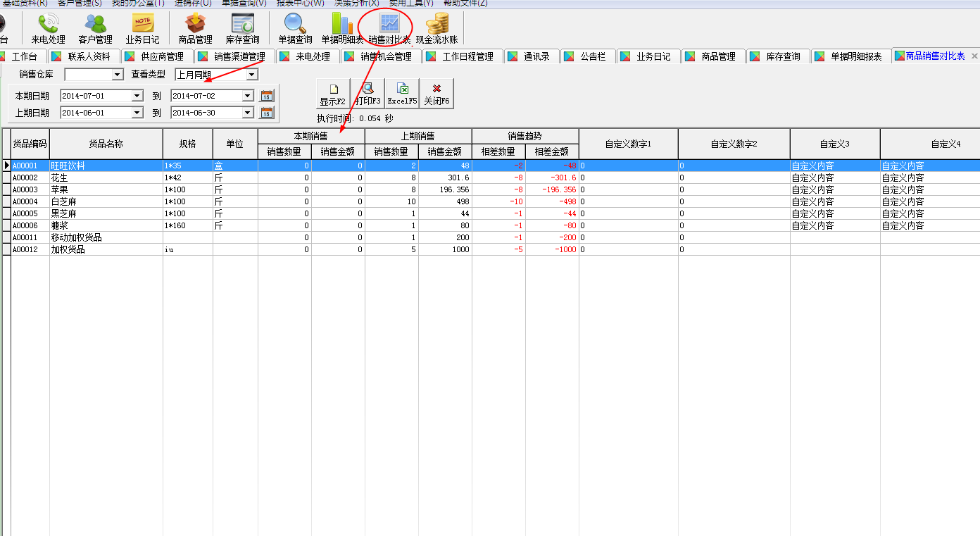Expand the 销售仓库 dropdown
Screen dimensions: 980x536
[x=118, y=75]
